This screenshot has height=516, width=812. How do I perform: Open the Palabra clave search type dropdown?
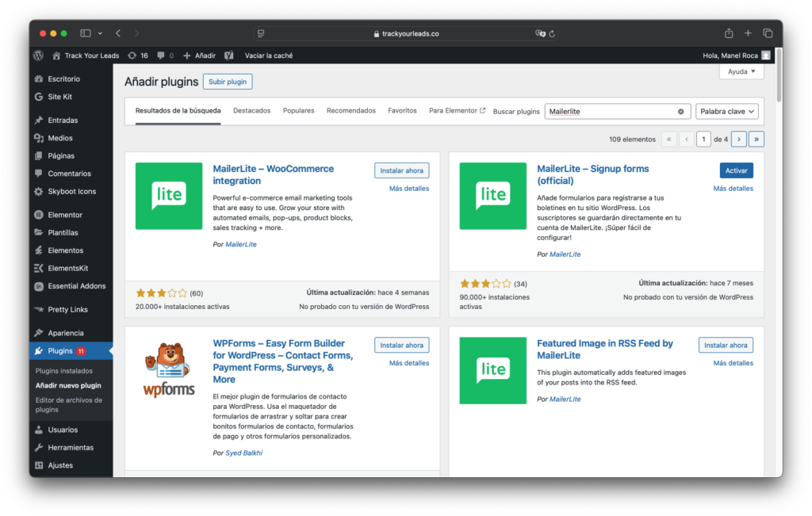click(727, 111)
